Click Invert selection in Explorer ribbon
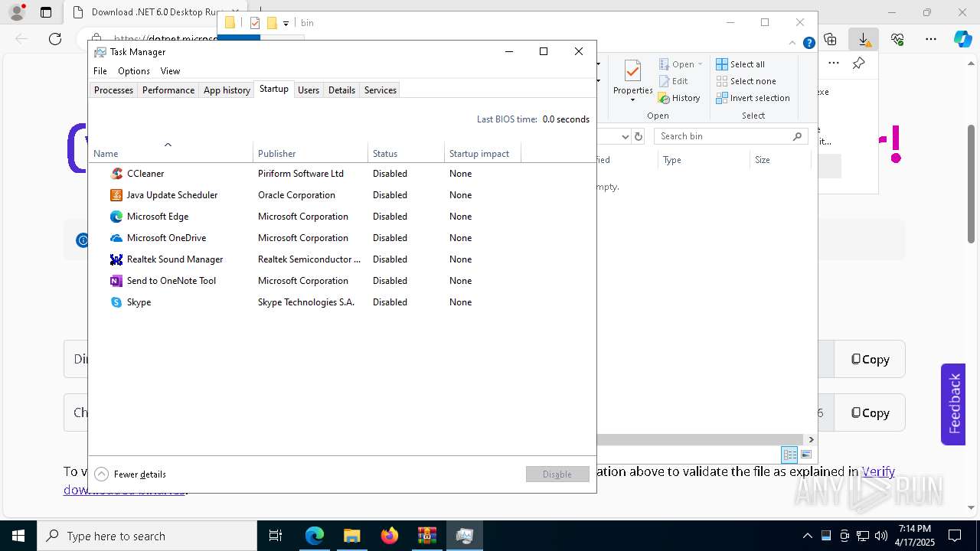This screenshot has width=980, height=551. [753, 98]
